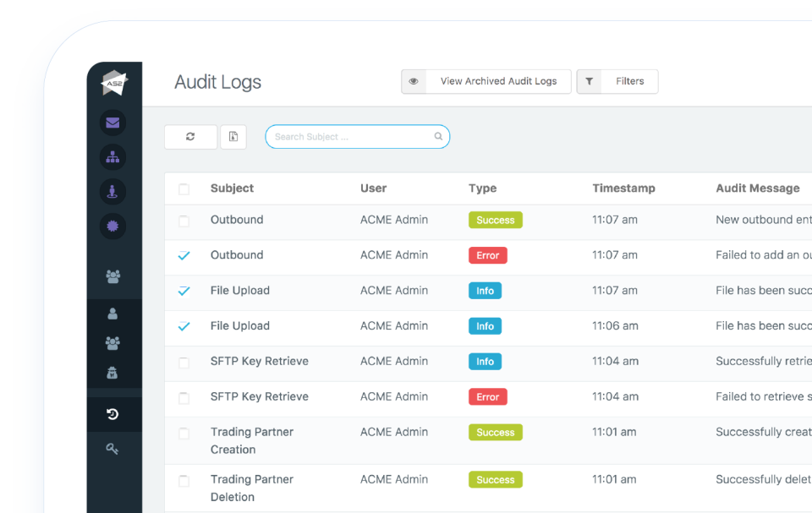This screenshot has height=513, width=812.
Task: Click the refresh icon above the table
Action: 190,136
